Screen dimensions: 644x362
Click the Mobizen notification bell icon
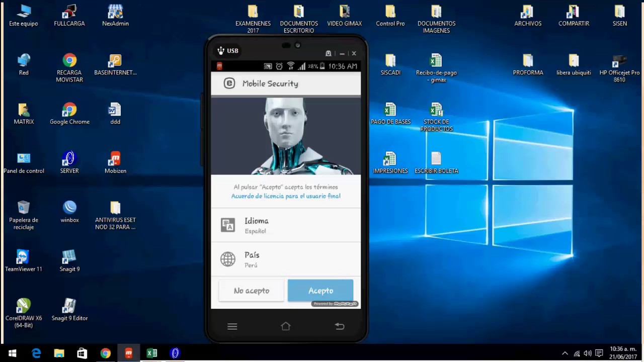(x=328, y=53)
